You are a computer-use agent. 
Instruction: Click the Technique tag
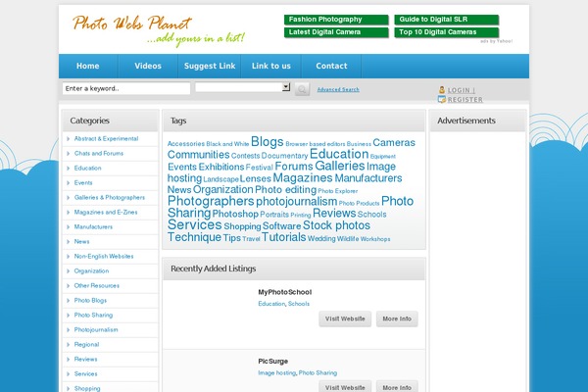pos(194,237)
